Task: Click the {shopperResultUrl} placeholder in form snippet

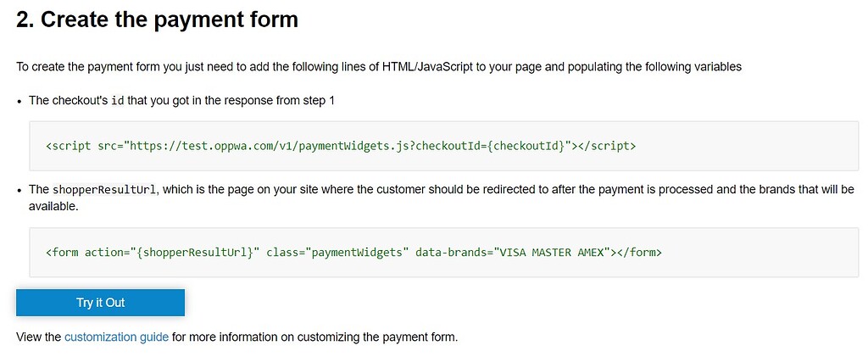Action: (x=195, y=253)
